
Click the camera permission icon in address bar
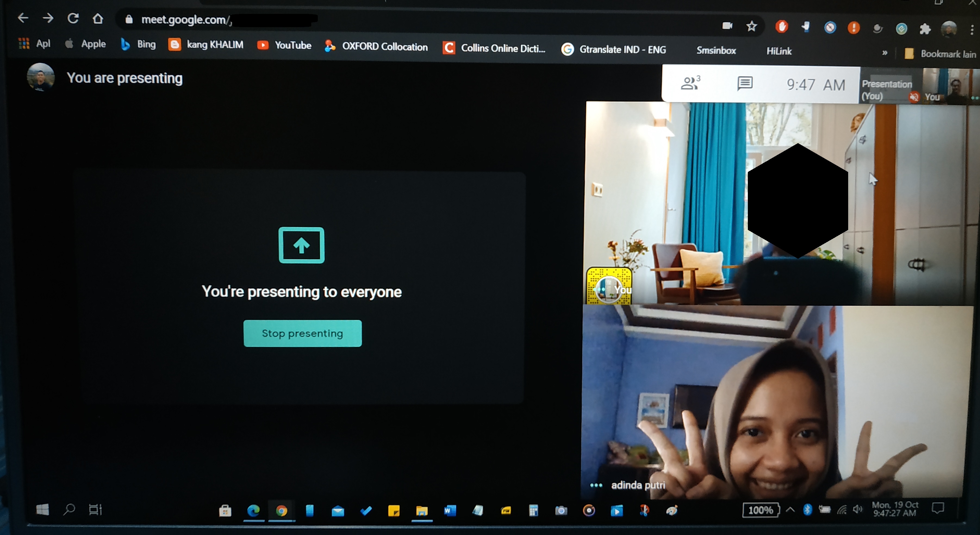tap(727, 26)
